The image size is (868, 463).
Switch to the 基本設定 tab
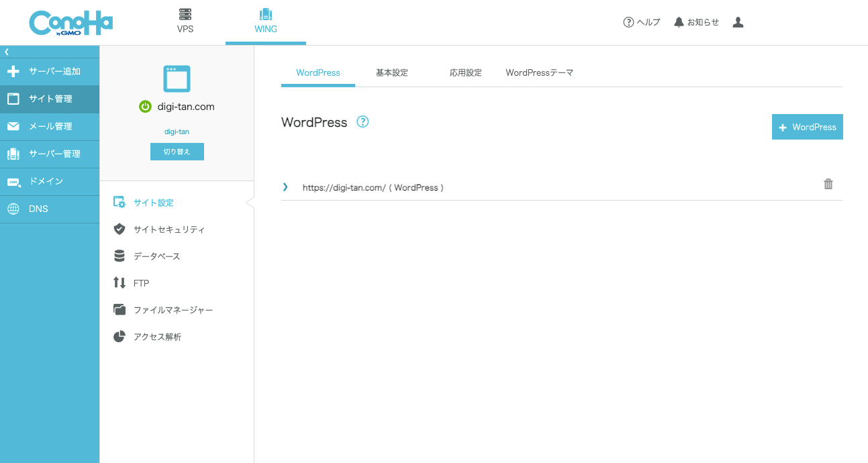click(x=391, y=73)
